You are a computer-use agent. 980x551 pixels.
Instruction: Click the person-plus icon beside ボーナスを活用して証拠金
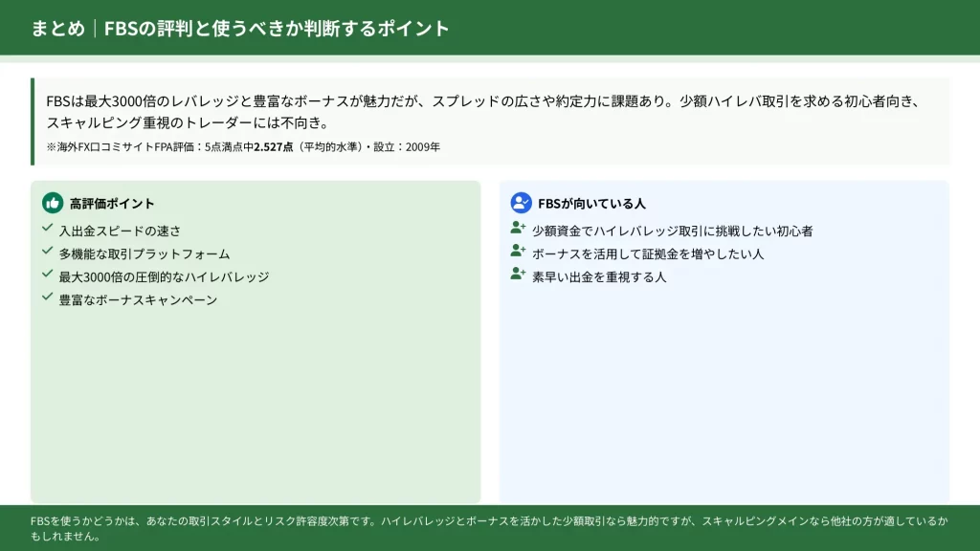point(518,252)
